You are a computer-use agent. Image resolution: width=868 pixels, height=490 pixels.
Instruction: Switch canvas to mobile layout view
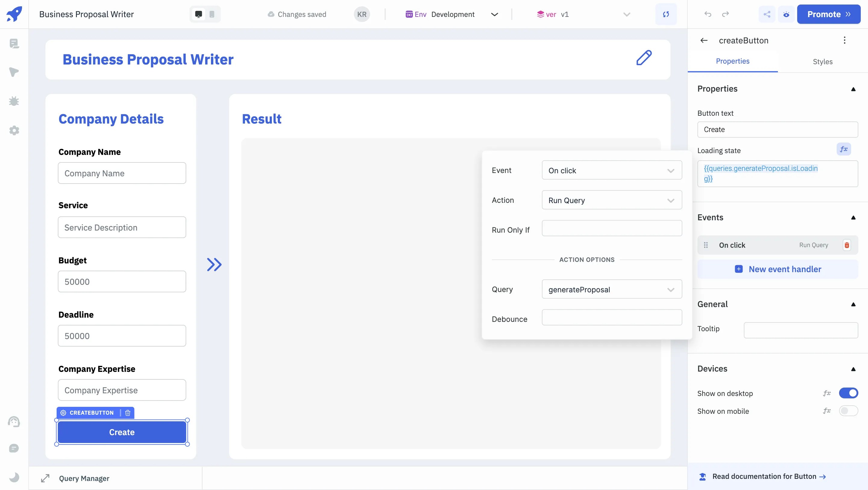[212, 14]
